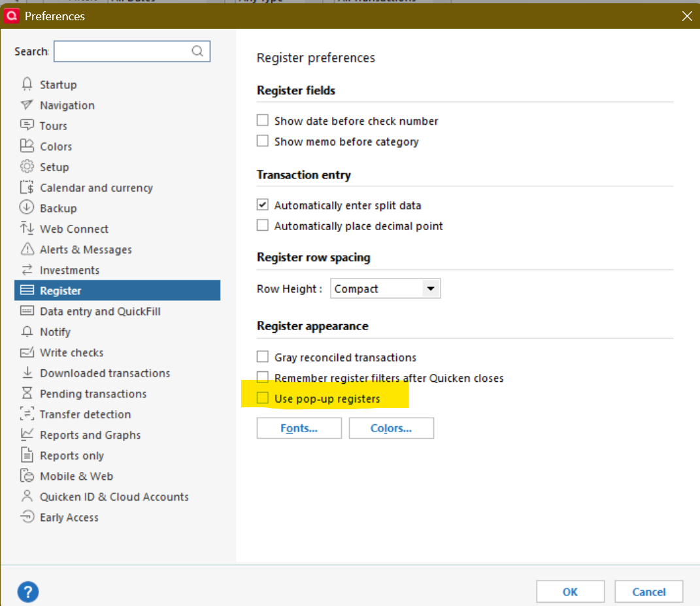Click the Pending transactions hourglass icon

[x=27, y=393]
